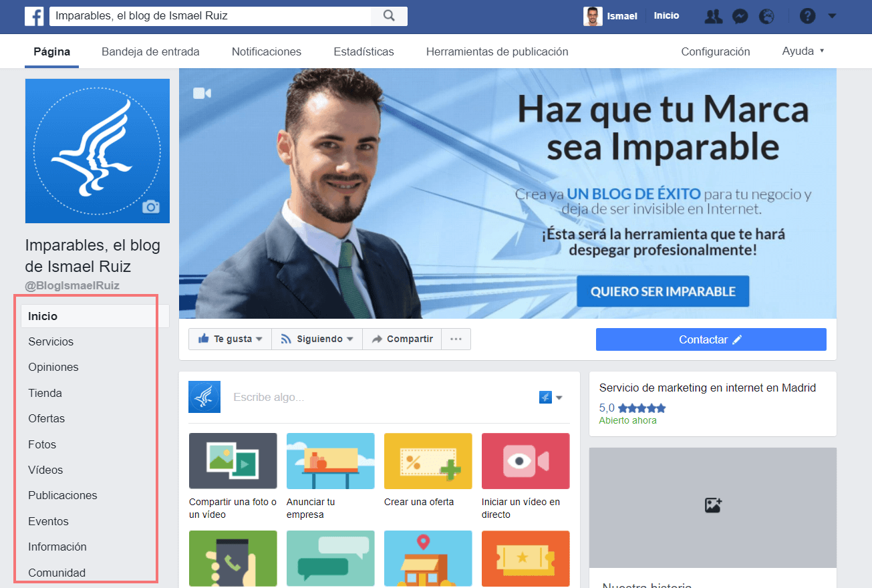Click the green phone call tile

click(x=233, y=559)
